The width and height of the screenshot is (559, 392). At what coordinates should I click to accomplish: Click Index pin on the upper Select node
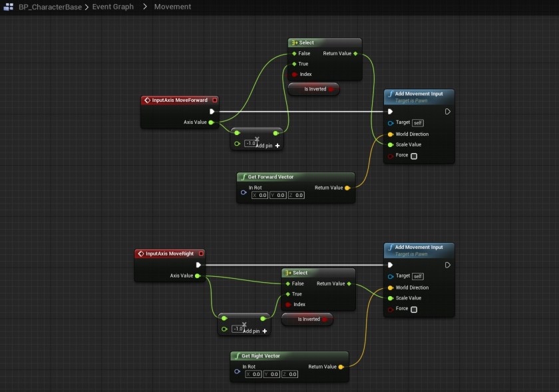tap(295, 75)
